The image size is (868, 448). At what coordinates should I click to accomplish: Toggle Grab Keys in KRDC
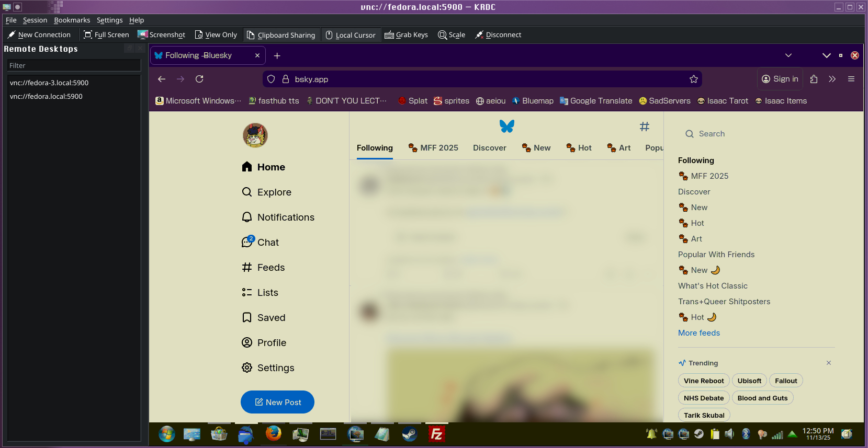(406, 35)
